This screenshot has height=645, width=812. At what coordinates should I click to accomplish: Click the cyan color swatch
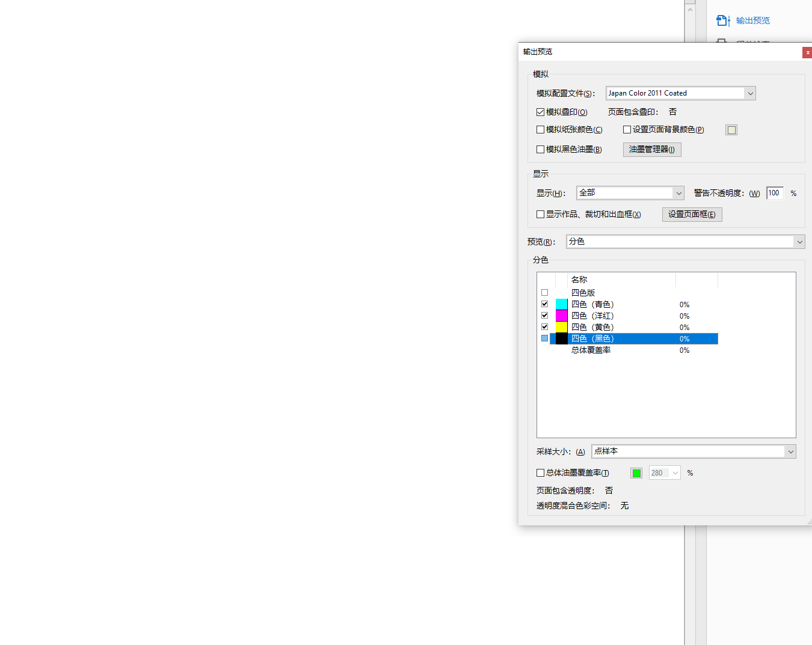(x=561, y=304)
